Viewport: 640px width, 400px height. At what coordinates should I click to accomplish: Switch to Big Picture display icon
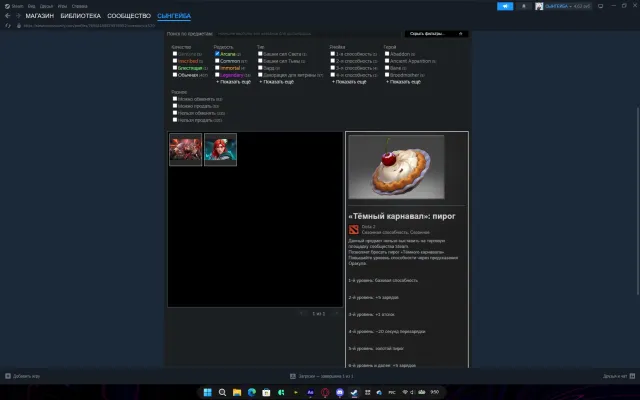point(600,6)
